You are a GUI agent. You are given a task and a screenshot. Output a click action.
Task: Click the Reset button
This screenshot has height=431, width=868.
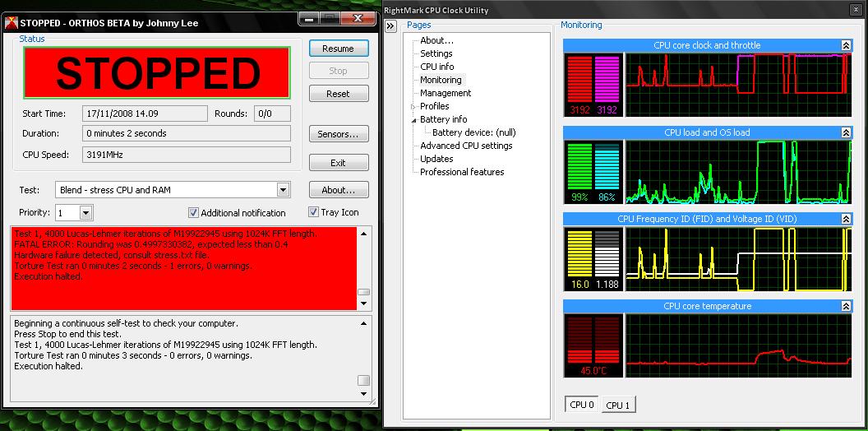coord(338,94)
